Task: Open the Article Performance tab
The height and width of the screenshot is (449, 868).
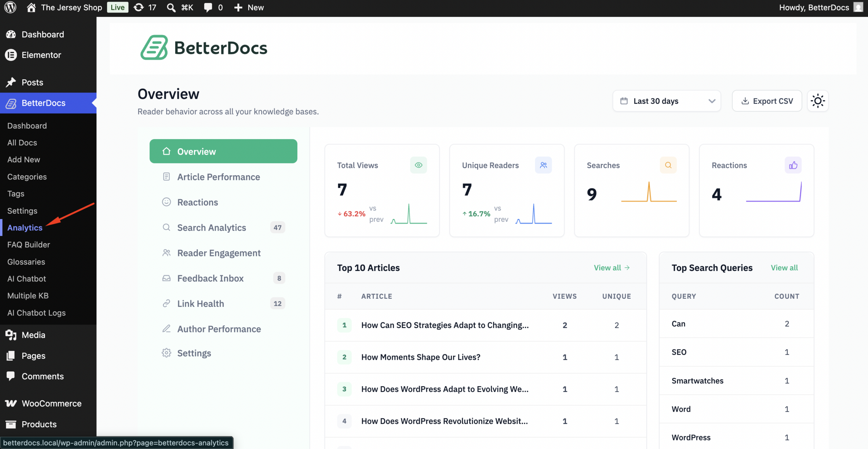Action: 223,177
